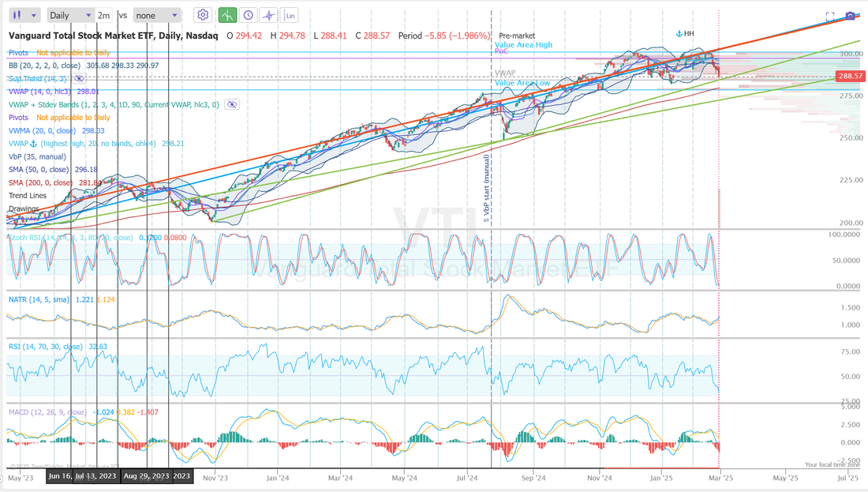Select the VWMA (20, 0, close) label

[42, 131]
